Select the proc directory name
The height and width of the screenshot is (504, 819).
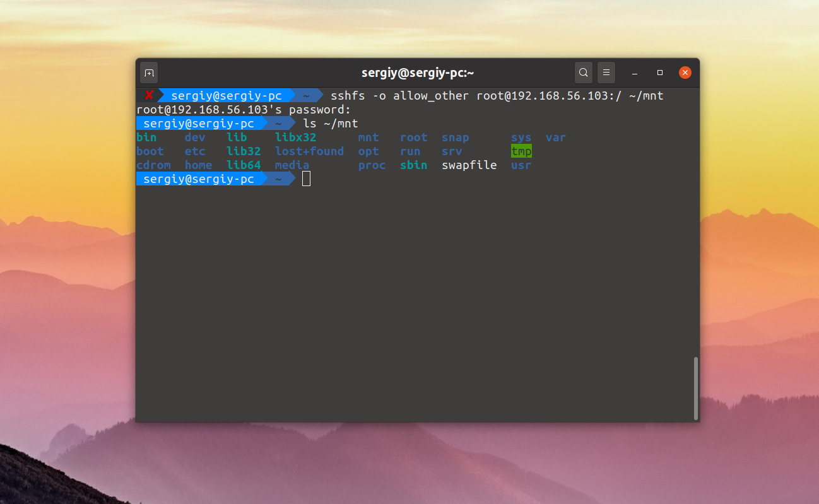coord(372,165)
